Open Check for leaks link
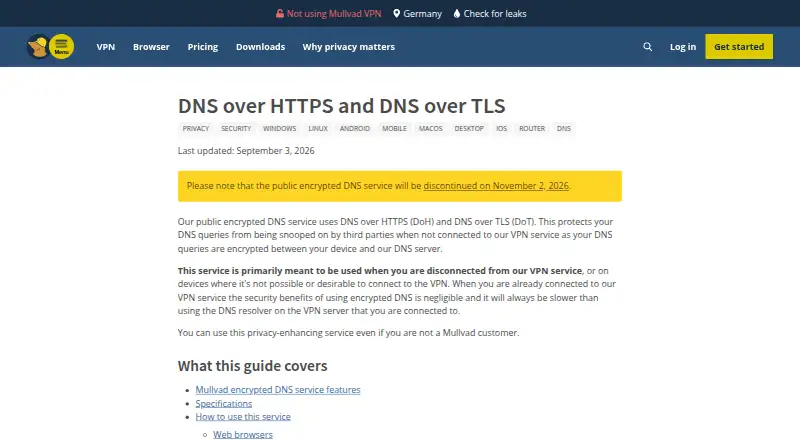 click(495, 14)
